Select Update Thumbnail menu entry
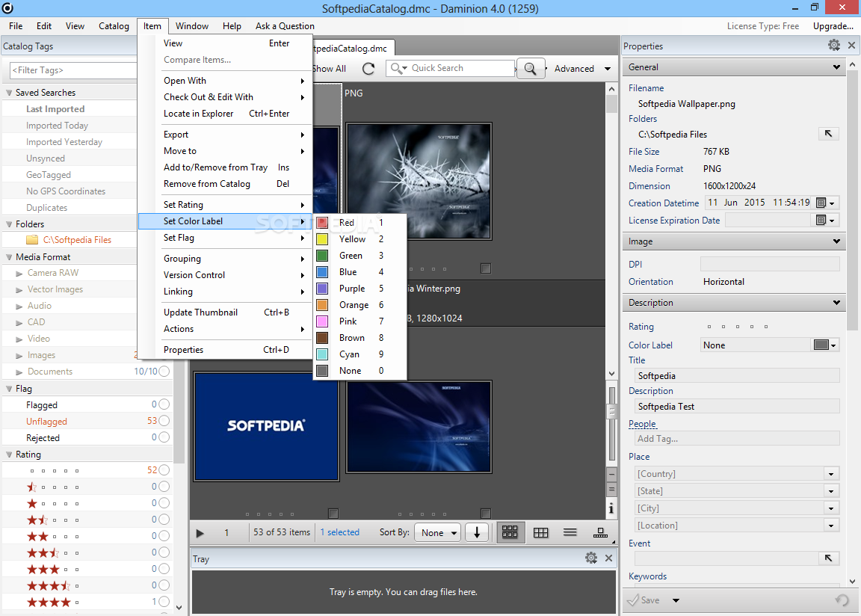Image resolution: width=861 pixels, height=616 pixels. (226, 312)
